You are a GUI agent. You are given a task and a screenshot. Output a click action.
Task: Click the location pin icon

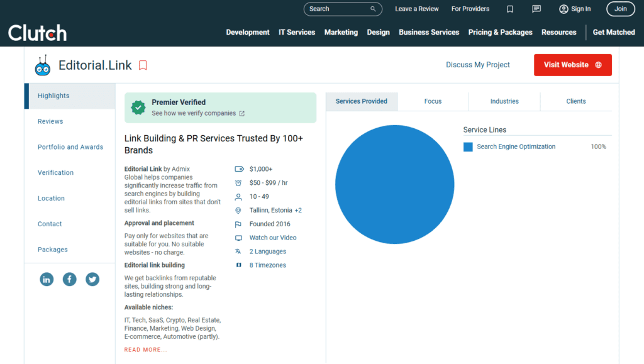[238, 211]
